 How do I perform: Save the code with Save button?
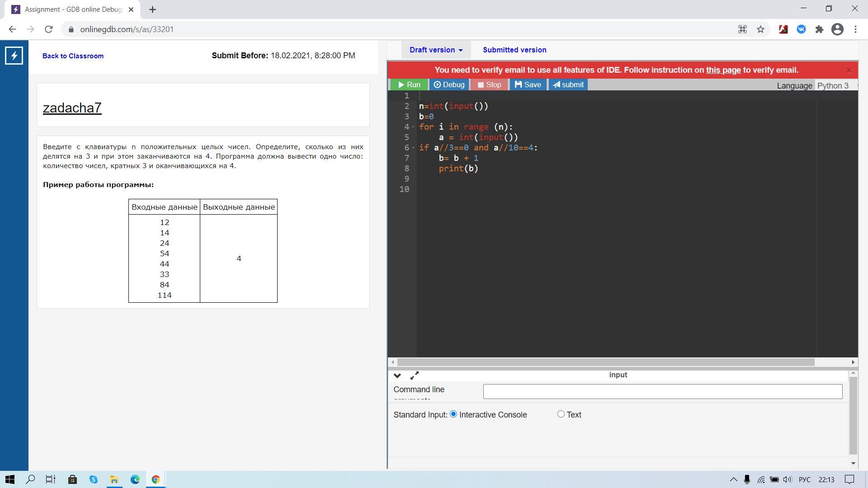click(x=528, y=85)
